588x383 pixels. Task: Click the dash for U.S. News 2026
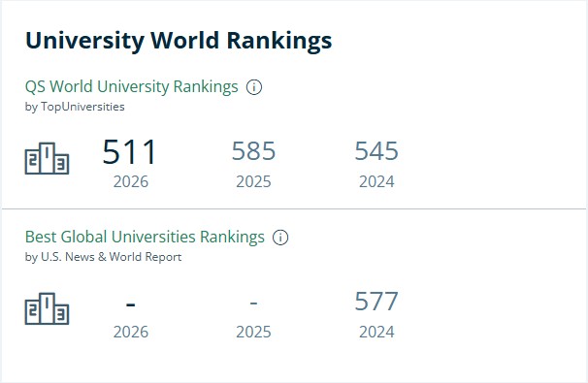tap(130, 304)
